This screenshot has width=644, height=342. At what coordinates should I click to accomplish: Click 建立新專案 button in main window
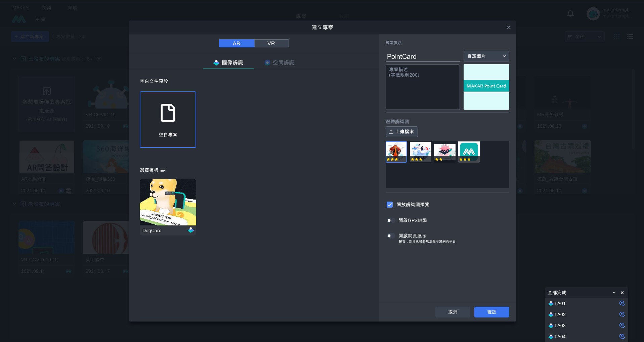coord(30,37)
